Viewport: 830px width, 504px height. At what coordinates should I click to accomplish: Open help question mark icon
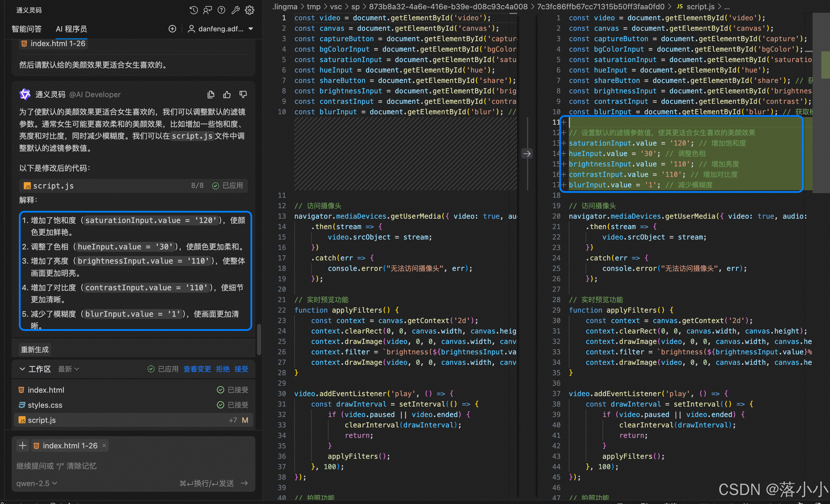pyautogui.click(x=221, y=10)
